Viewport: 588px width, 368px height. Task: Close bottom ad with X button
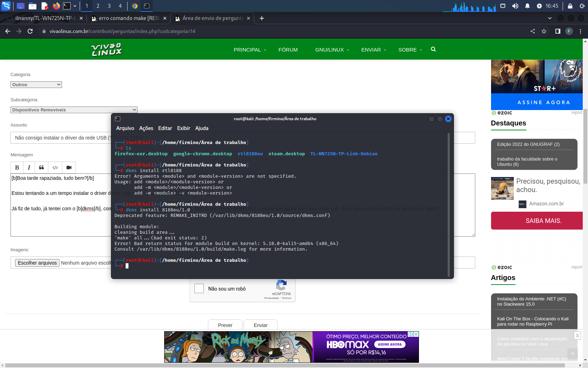(577, 335)
